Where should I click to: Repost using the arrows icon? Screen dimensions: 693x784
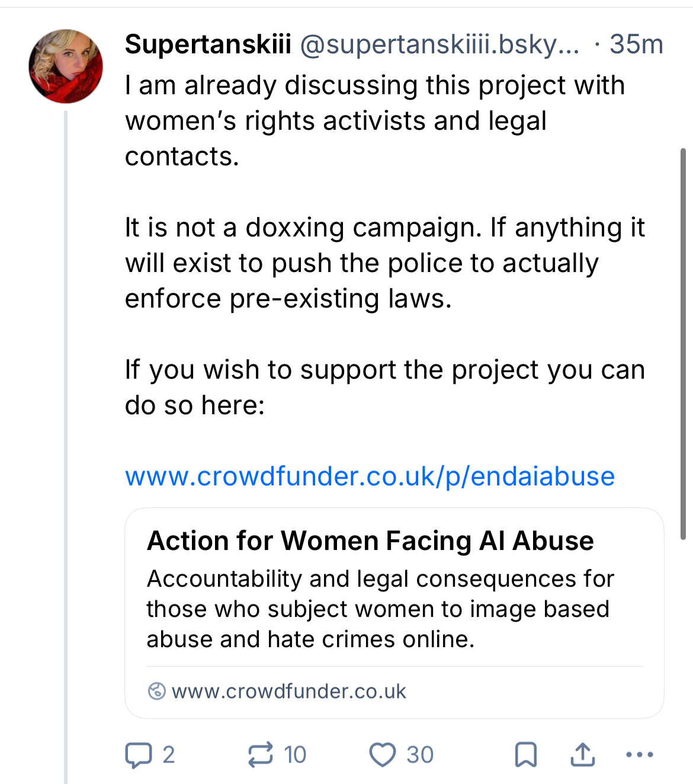click(x=261, y=755)
